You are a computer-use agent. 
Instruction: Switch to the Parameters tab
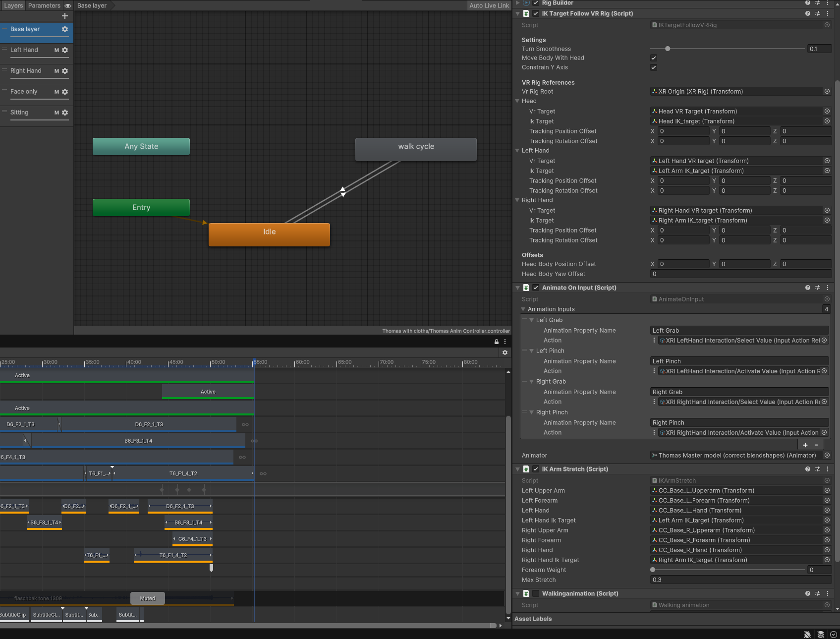(x=44, y=5)
